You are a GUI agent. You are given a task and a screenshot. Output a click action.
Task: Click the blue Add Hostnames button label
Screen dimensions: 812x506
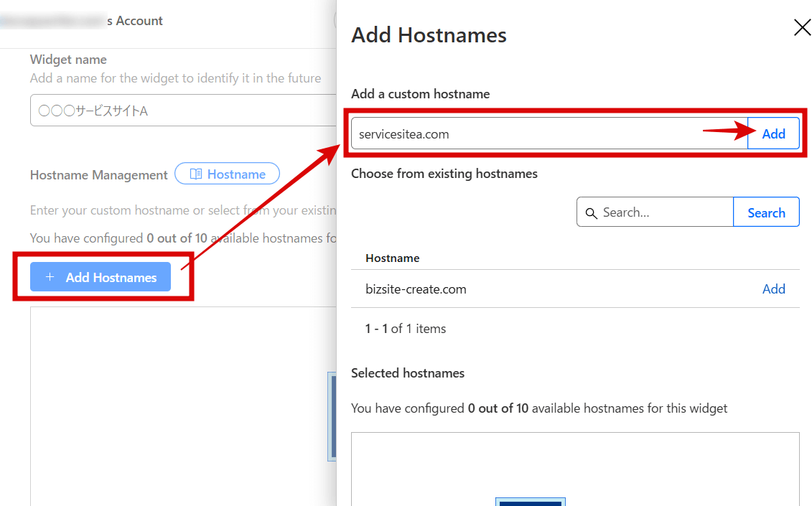pyautogui.click(x=111, y=278)
